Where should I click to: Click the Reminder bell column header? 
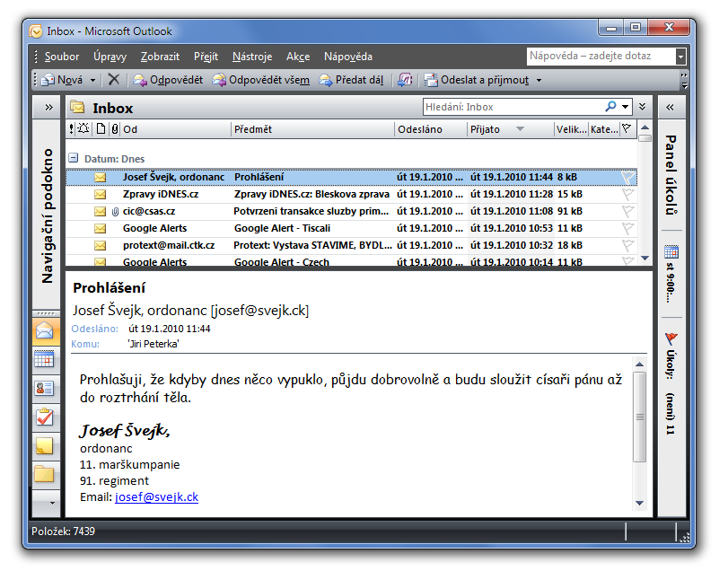83,128
